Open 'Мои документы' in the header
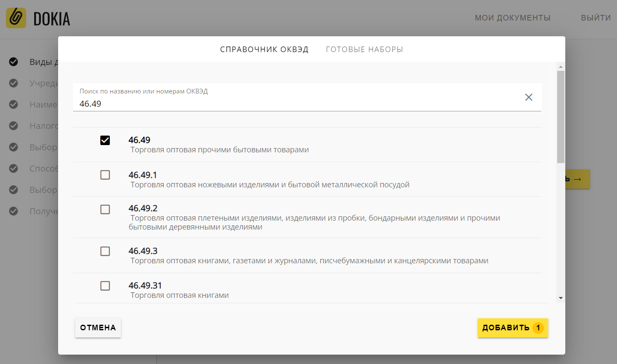This screenshot has width=617, height=364. (513, 18)
